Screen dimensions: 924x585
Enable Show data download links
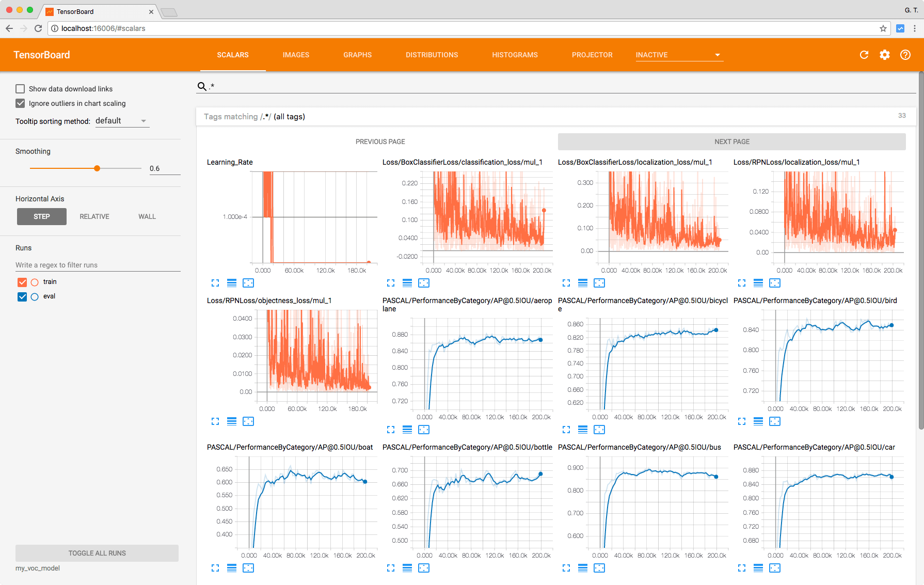pos(20,89)
